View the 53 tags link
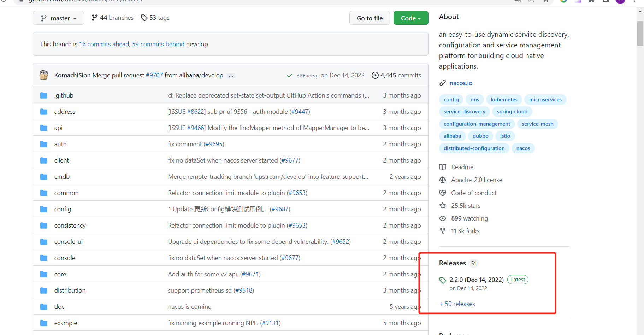This screenshot has height=335, width=644. coord(155,18)
